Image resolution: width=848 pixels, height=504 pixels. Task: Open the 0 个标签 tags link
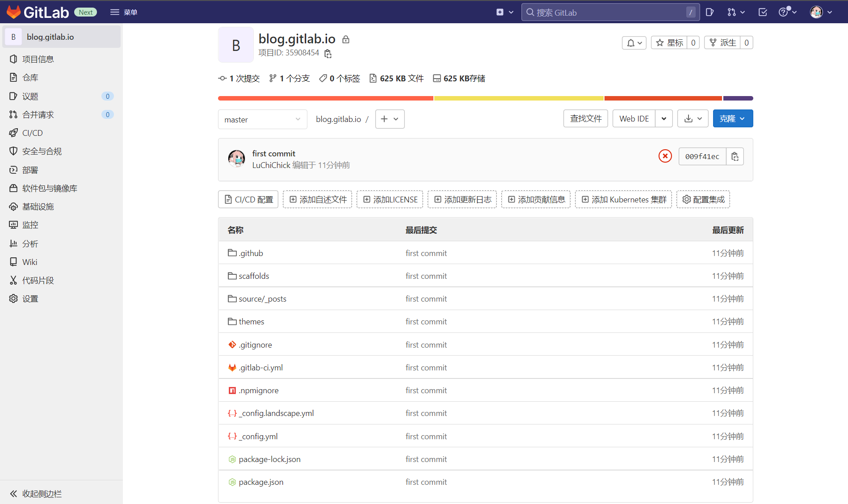(x=340, y=79)
